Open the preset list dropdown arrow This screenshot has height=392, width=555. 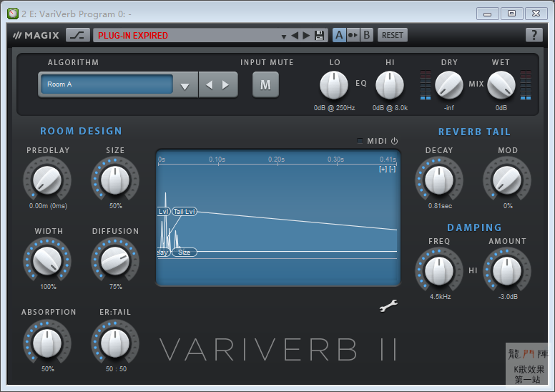pyautogui.click(x=283, y=36)
